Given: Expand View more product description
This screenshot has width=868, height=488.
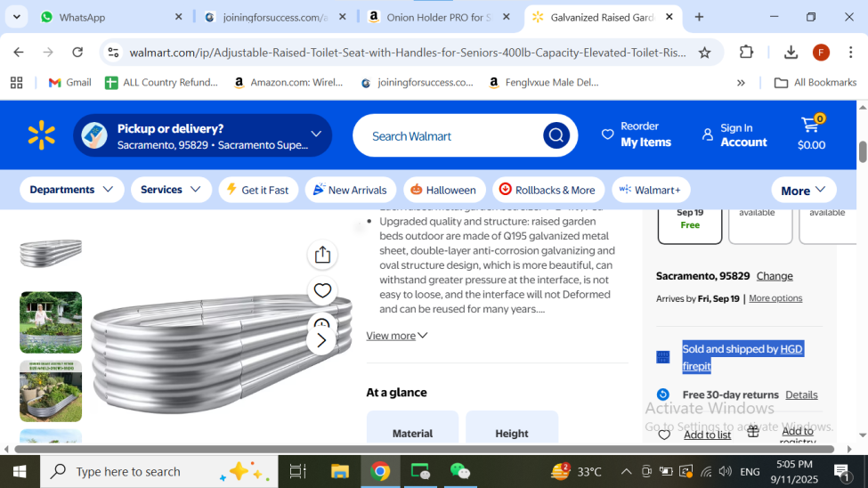Looking at the screenshot, I should pos(396,336).
